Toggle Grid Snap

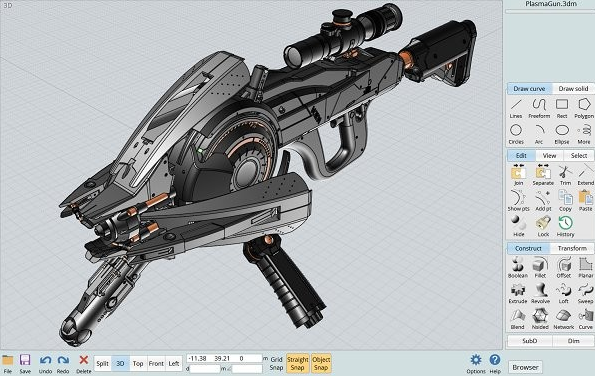pos(276,363)
